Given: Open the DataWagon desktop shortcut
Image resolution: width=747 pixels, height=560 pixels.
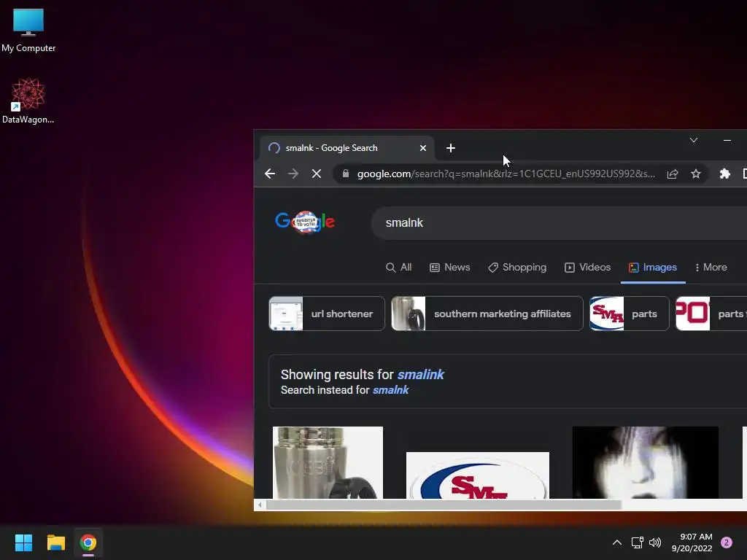Looking at the screenshot, I should (28, 101).
